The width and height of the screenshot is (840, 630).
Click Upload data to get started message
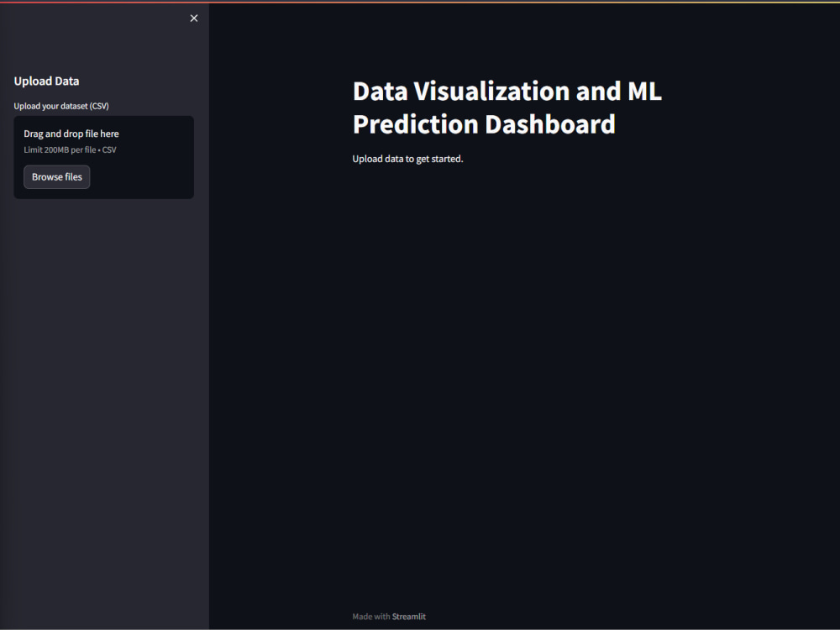[x=407, y=158]
